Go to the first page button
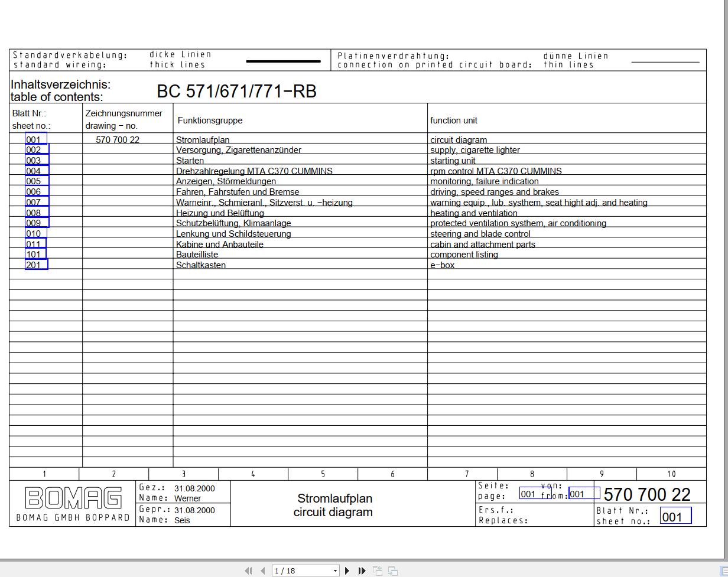Screen dimensions: 728x577 coord(248,571)
